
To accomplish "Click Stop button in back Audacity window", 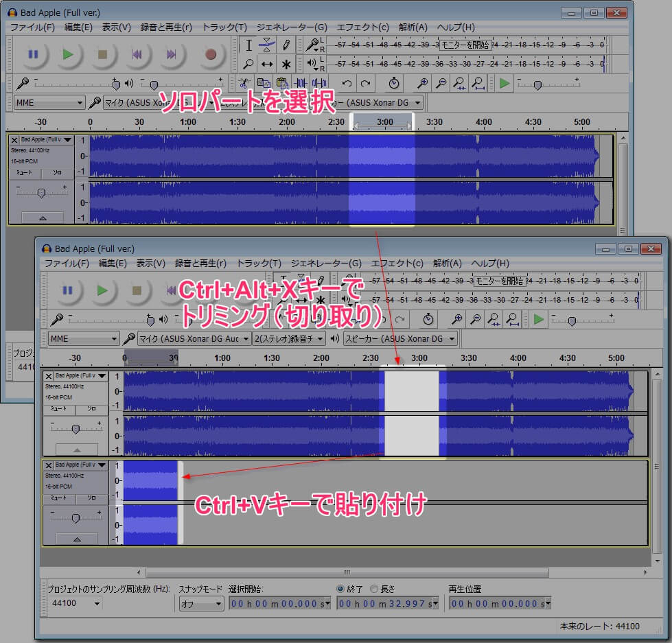I will (102, 54).
